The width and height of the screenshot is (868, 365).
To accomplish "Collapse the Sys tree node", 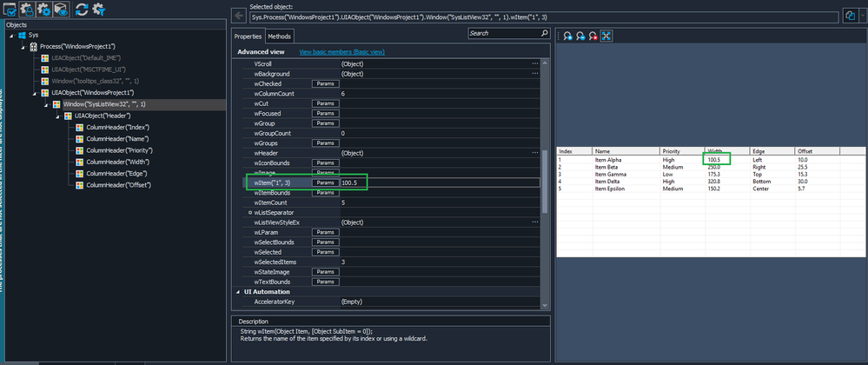I will pyautogui.click(x=10, y=35).
